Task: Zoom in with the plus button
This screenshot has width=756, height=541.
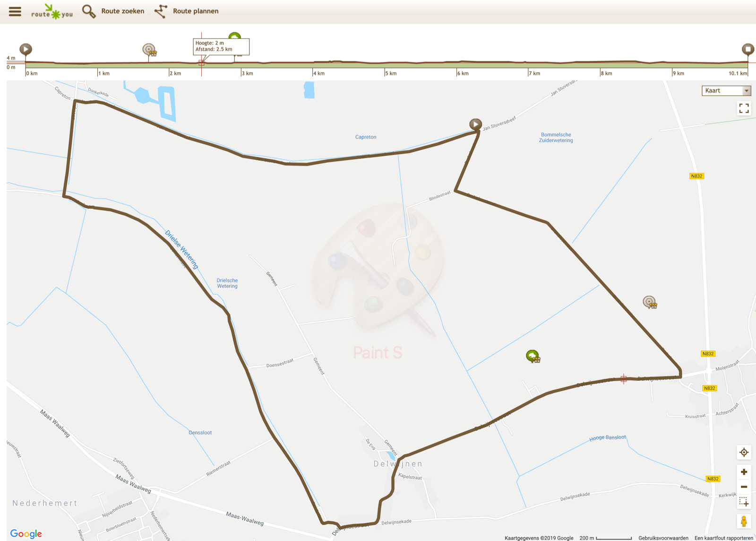Action: click(744, 472)
